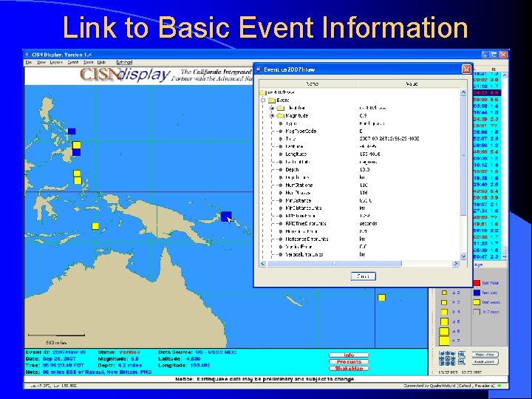This screenshot has width=532, height=399.
Task: Click the blue earthquake square near Rabaul
Action: pyautogui.click(x=226, y=216)
